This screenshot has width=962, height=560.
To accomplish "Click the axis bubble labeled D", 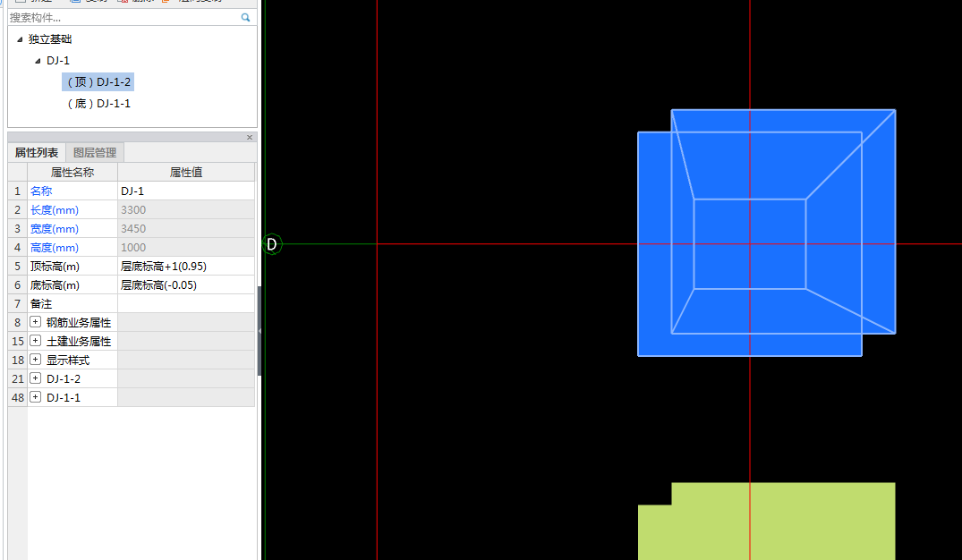I will (272, 244).
